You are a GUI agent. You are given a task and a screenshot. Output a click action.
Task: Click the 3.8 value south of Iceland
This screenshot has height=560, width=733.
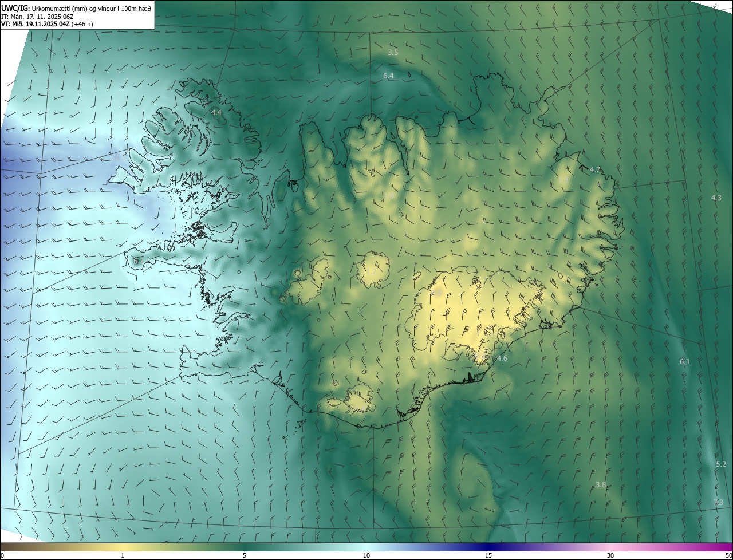[600, 484]
